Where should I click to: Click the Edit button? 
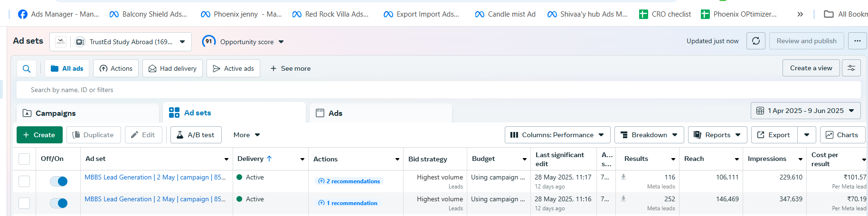[143, 135]
